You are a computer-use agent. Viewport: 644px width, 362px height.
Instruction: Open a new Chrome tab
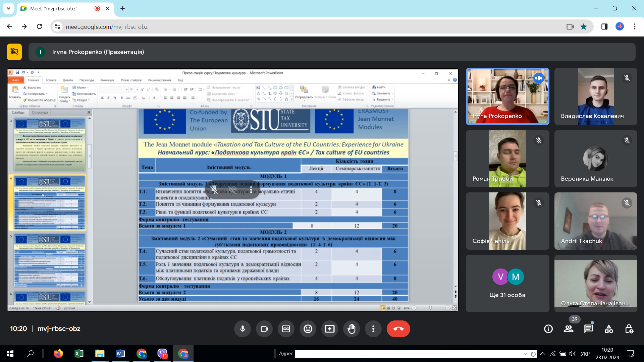(x=123, y=8)
